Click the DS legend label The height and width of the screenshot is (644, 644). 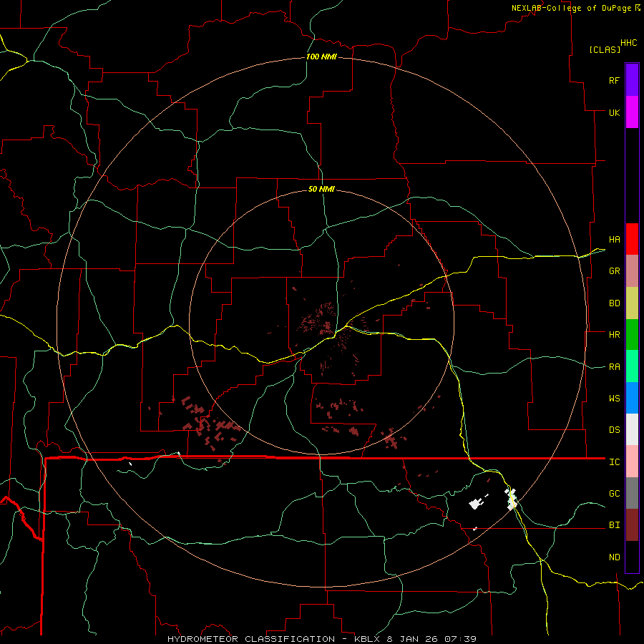click(614, 430)
